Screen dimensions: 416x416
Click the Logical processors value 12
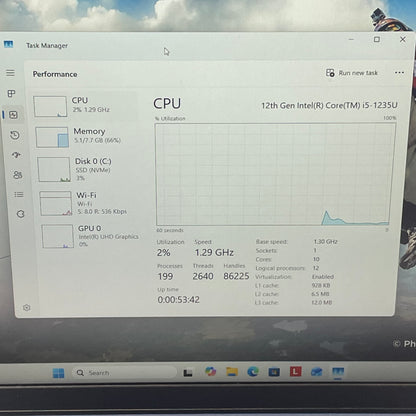(x=316, y=268)
